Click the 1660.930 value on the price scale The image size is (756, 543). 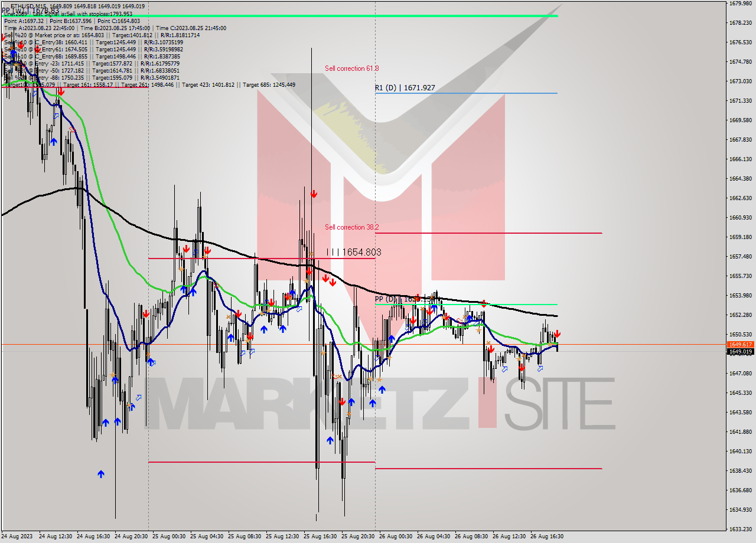click(741, 218)
